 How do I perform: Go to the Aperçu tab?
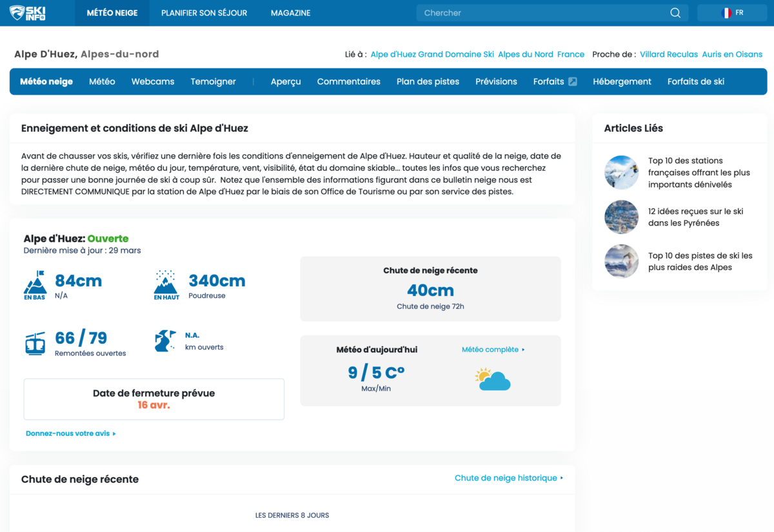[286, 82]
